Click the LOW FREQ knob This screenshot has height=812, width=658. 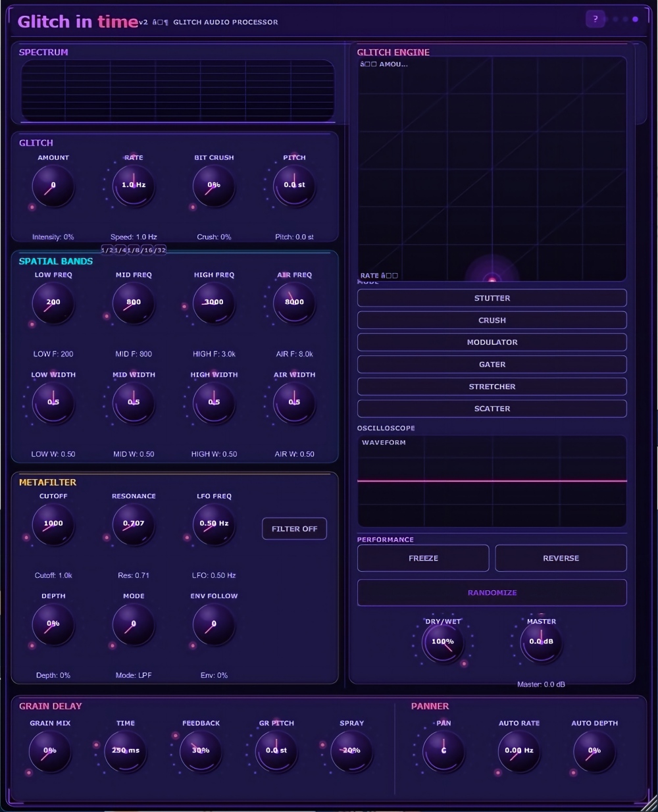click(53, 303)
